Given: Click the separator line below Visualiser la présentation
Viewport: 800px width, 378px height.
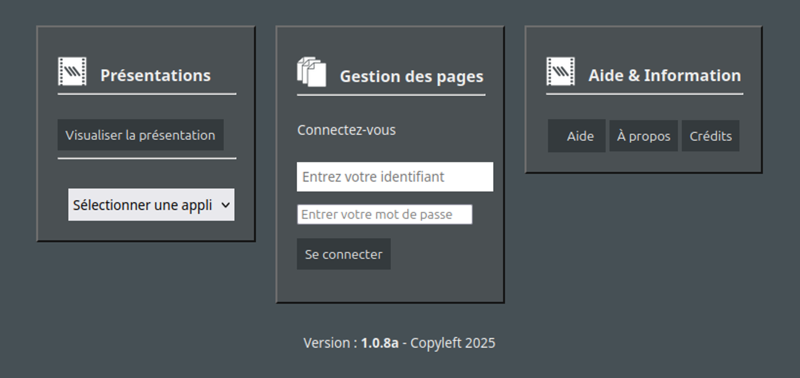Looking at the screenshot, I should tap(147, 158).
